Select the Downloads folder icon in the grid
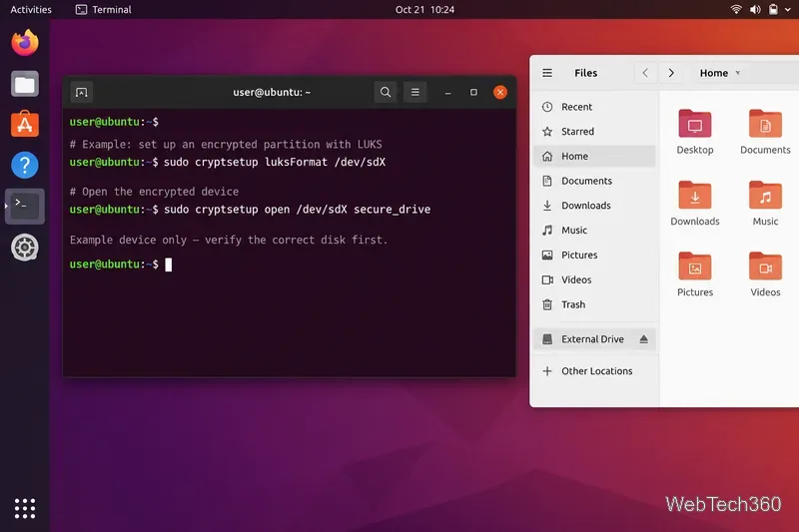This screenshot has height=532, width=799. click(694, 195)
